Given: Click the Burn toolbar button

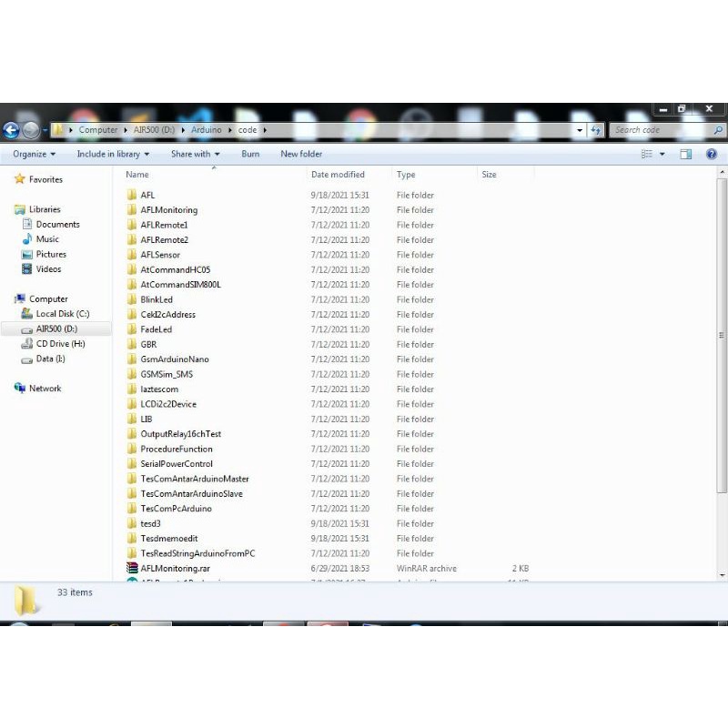Looking at the screenshot, I should click(x=250, y=154).
